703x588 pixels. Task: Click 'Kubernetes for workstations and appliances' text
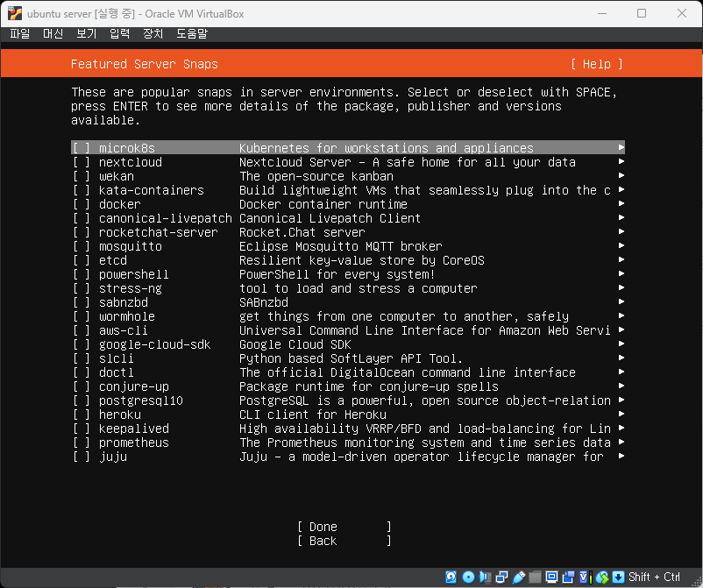pos(386,148)
